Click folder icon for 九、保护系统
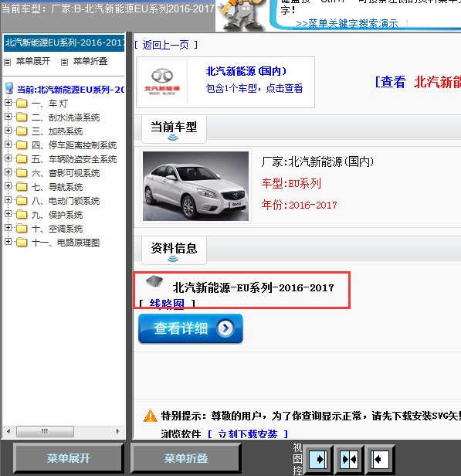Image resolution: width=461 pixels, height=476 pixels. tap(22, 215)
